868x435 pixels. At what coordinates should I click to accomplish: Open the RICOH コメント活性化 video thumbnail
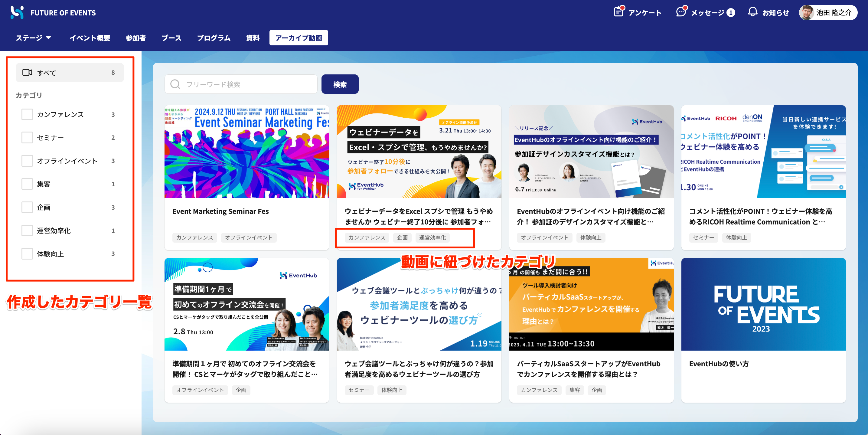pyautogui.click(x=764, y=152)
